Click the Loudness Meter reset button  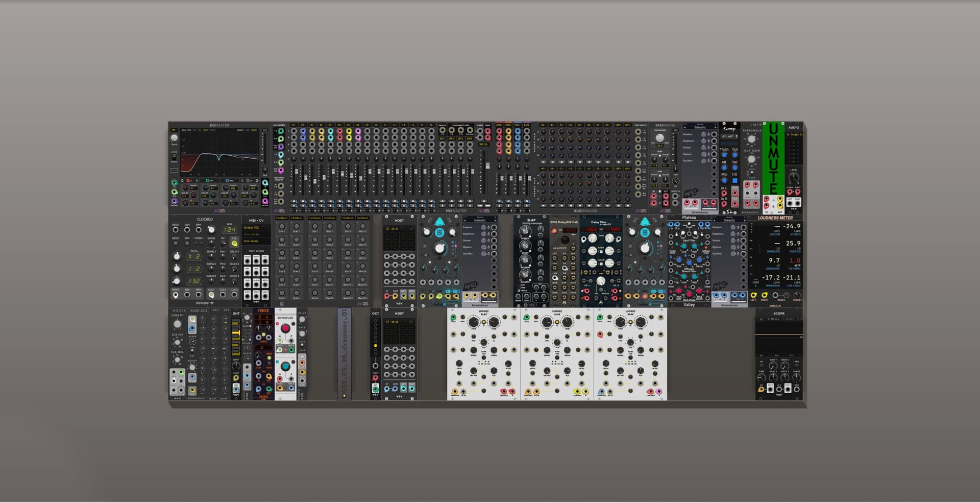[x=775, y=295]
